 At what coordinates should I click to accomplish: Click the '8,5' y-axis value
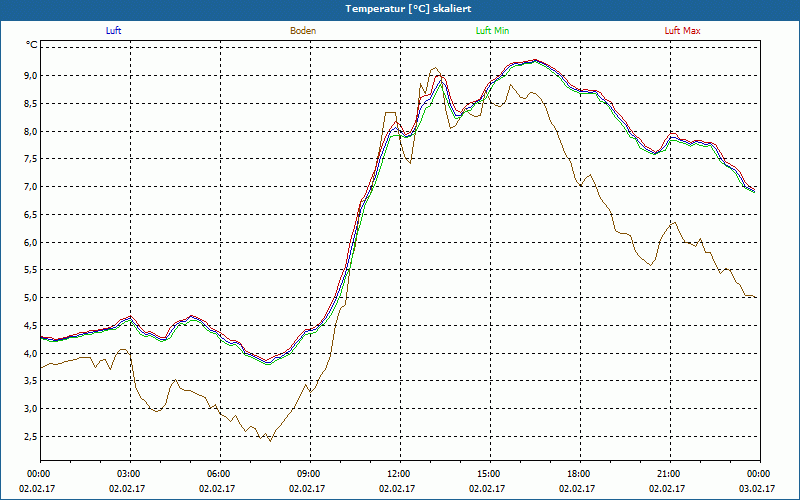pos(32,104)
